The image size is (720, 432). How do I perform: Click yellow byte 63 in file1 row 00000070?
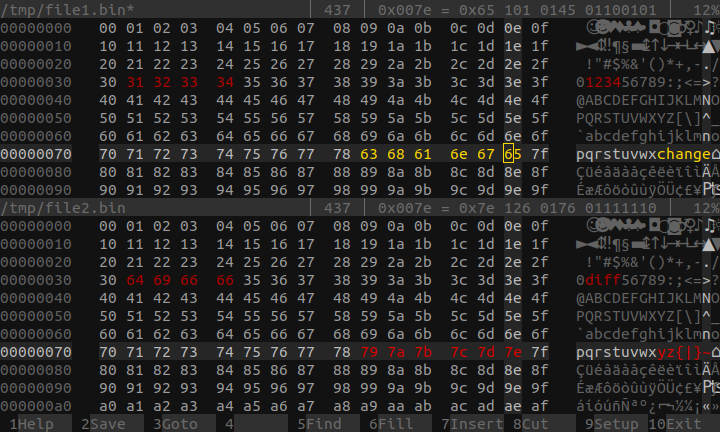click(369, 154)
